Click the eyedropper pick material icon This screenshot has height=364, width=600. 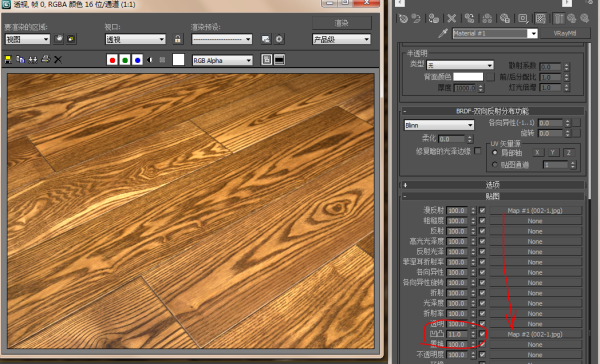point(443,33)
